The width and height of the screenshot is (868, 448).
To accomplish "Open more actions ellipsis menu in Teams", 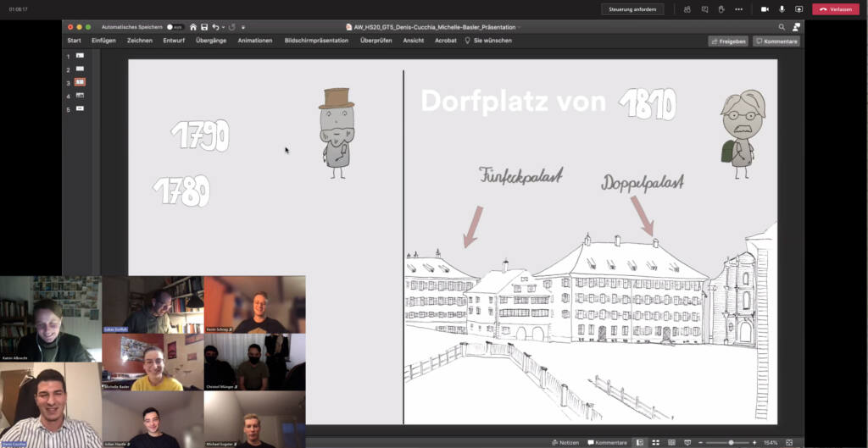I will point(738,9).
